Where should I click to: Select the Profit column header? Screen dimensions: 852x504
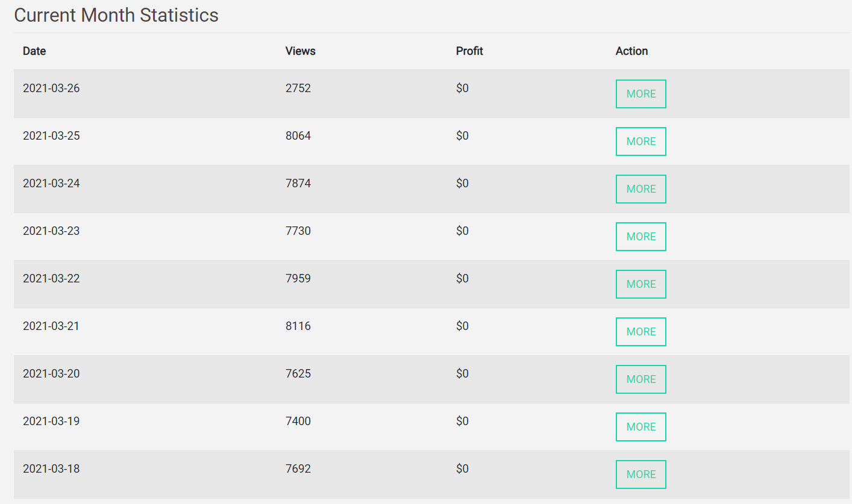point(469,51)
